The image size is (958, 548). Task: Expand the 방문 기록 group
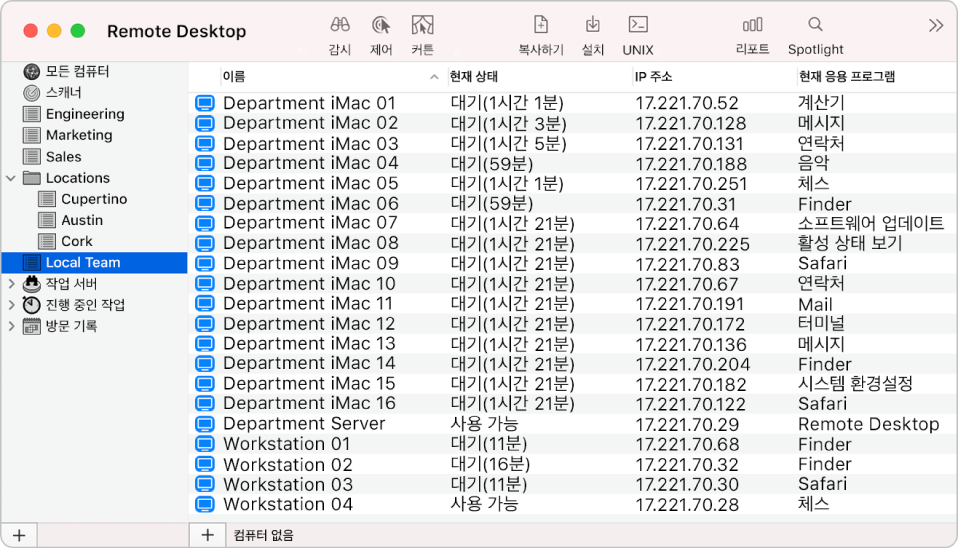pos(11,325)
